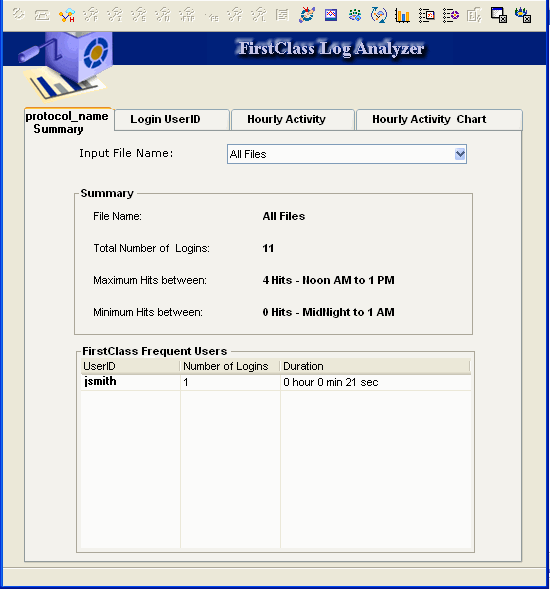Click the FirstClass Log Analyzer machine logo
550x589 pixels.
coord(66,67)
